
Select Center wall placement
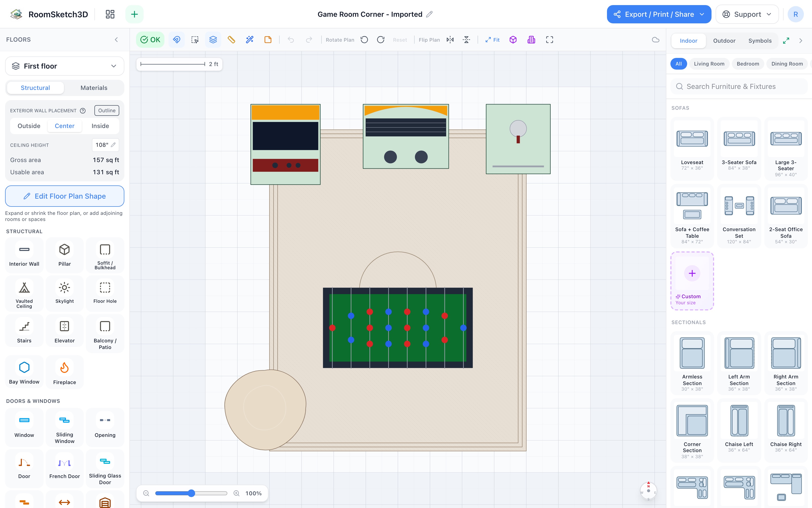[64, 126]
